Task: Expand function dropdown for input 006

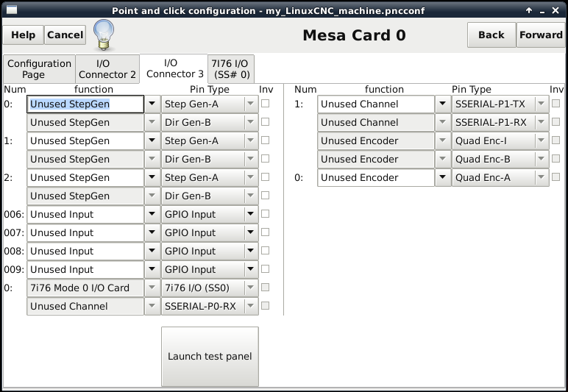Action: [x=152, y=215]
